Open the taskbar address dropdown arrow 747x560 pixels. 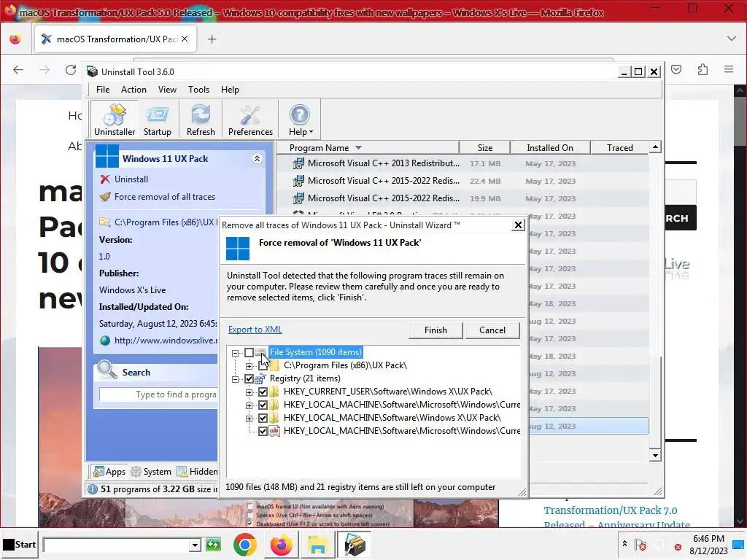194,545
